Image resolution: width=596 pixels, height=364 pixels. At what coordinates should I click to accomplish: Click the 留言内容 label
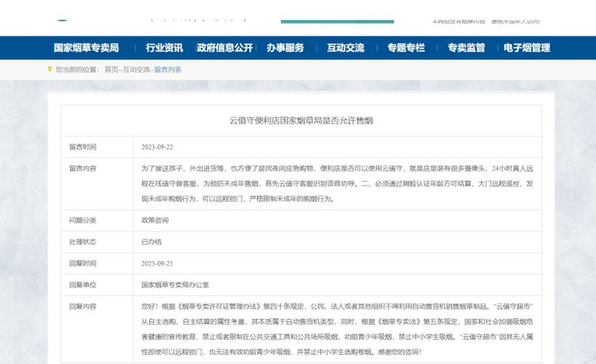click(x=83, y=168)
